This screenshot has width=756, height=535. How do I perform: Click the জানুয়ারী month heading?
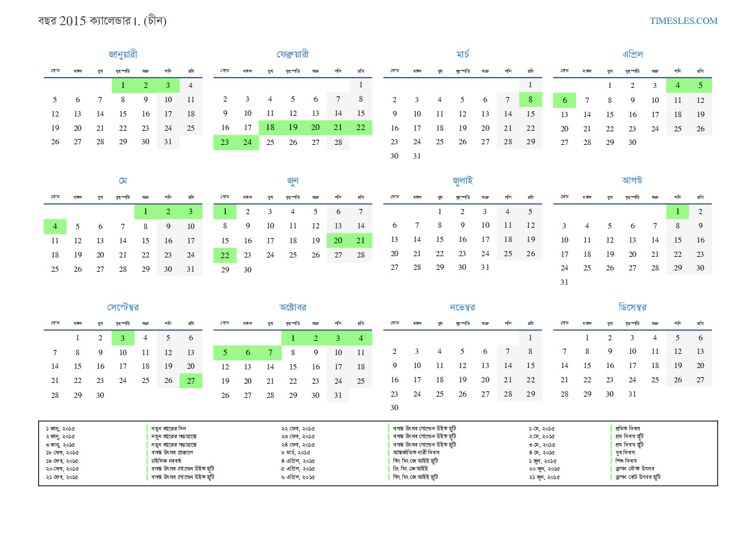123,54
